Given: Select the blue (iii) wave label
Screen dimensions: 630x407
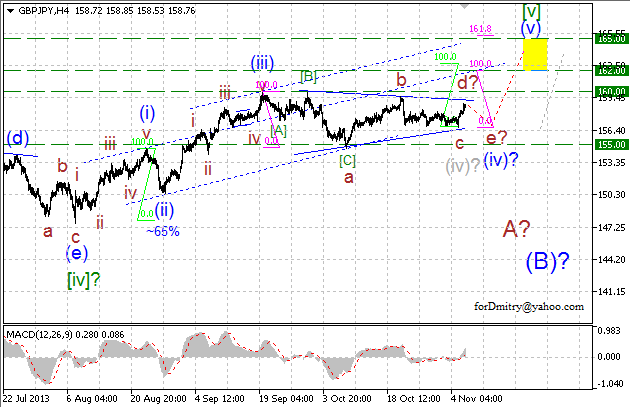Looking at the screenshot, I should click(x=262, y=63).
